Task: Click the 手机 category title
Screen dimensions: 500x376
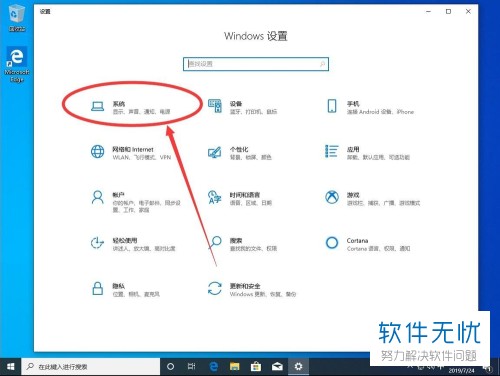Action: point(353,104)
